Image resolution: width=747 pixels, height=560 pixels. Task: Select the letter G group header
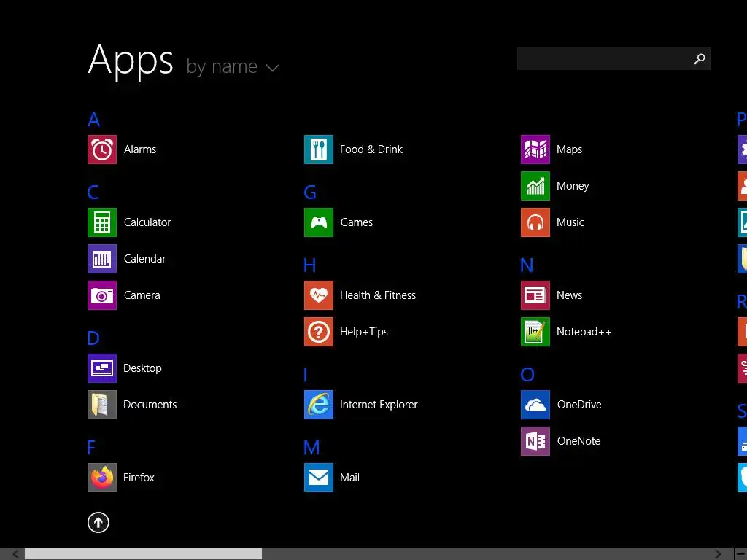click(x=310, y=192)
